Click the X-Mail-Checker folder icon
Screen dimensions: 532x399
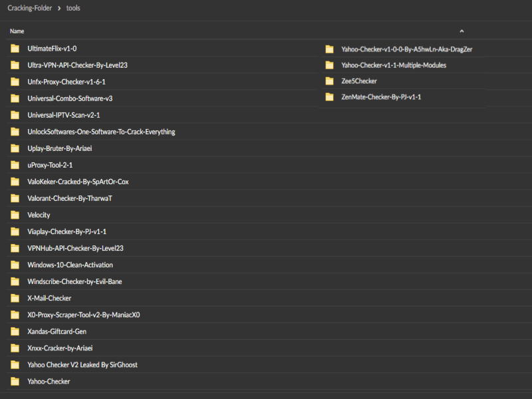click(x=15, y=298)
